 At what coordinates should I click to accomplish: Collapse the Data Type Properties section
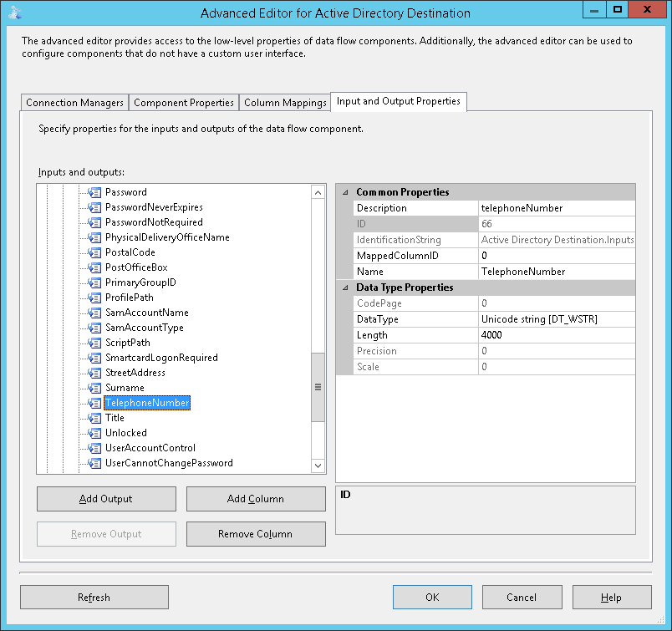345,288
